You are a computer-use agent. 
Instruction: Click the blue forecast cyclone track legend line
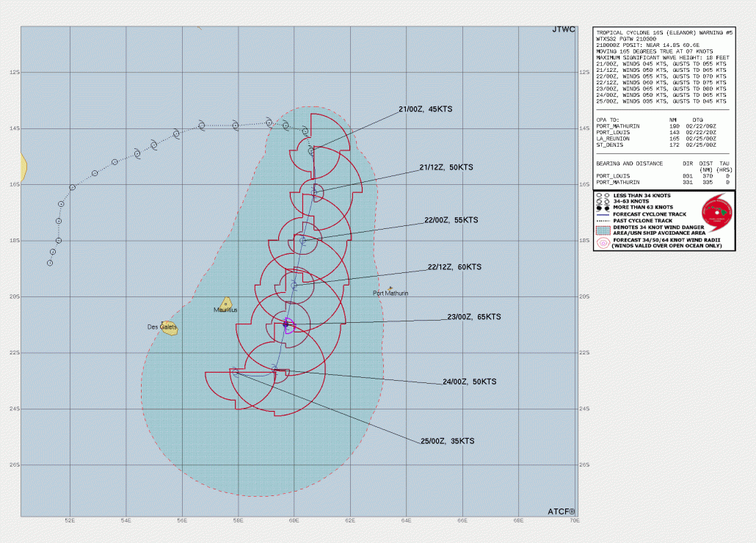click(603, 214)
